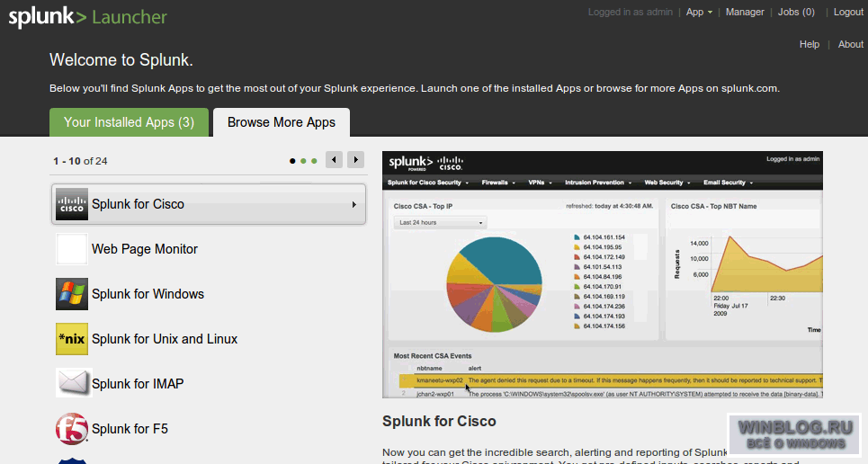The width and height of the screenshot is (868, 464).
Task: Go to next page of apps arrow
Action: point(356,160)
